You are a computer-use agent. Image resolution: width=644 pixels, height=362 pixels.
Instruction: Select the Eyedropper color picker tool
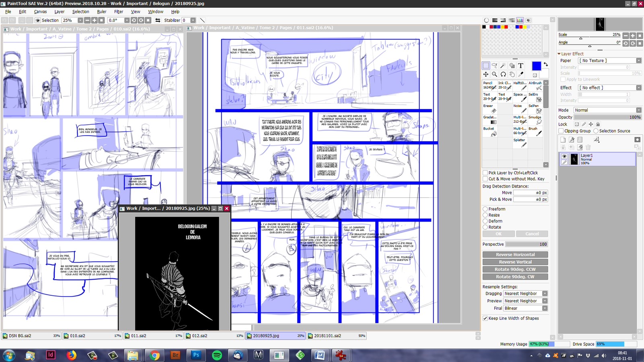pos(521,74)
